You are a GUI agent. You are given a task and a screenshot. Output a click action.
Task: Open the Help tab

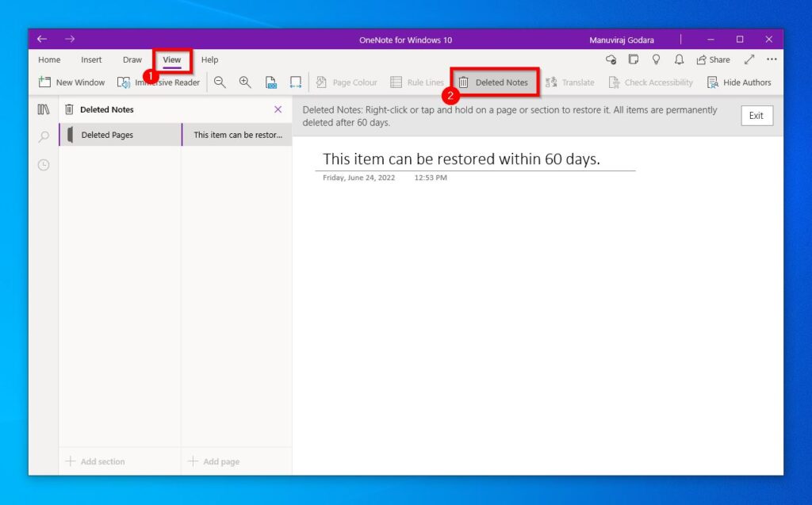[x=209, y=59]
